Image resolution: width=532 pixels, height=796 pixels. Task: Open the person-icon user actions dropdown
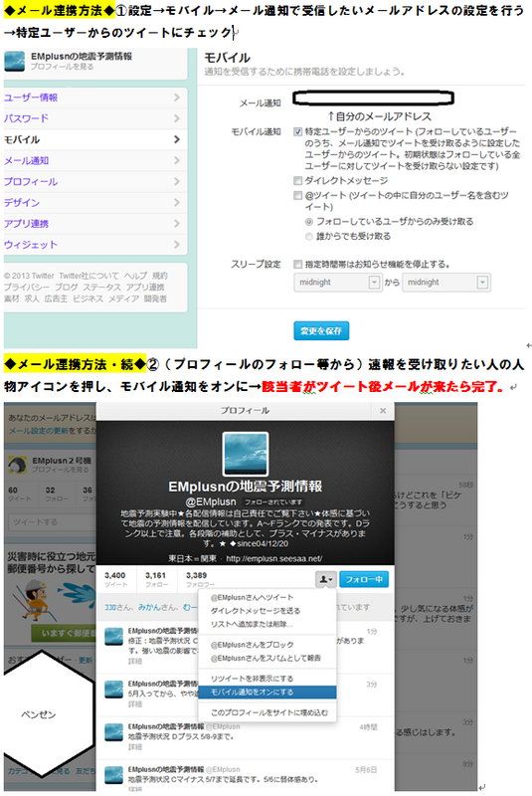[x=325, y=579]
